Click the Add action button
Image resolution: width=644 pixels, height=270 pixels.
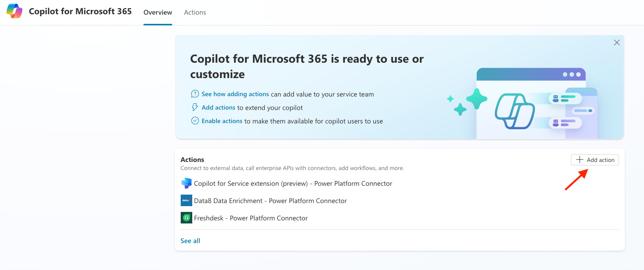(595, 160)
